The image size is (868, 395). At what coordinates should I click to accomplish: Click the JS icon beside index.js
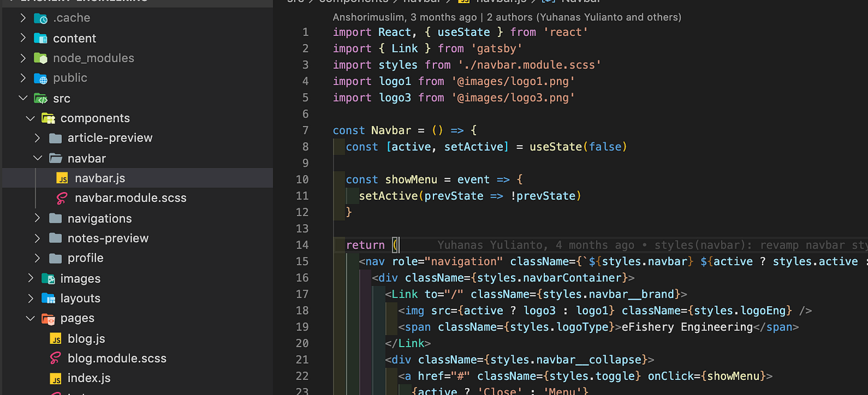point(56,378)
